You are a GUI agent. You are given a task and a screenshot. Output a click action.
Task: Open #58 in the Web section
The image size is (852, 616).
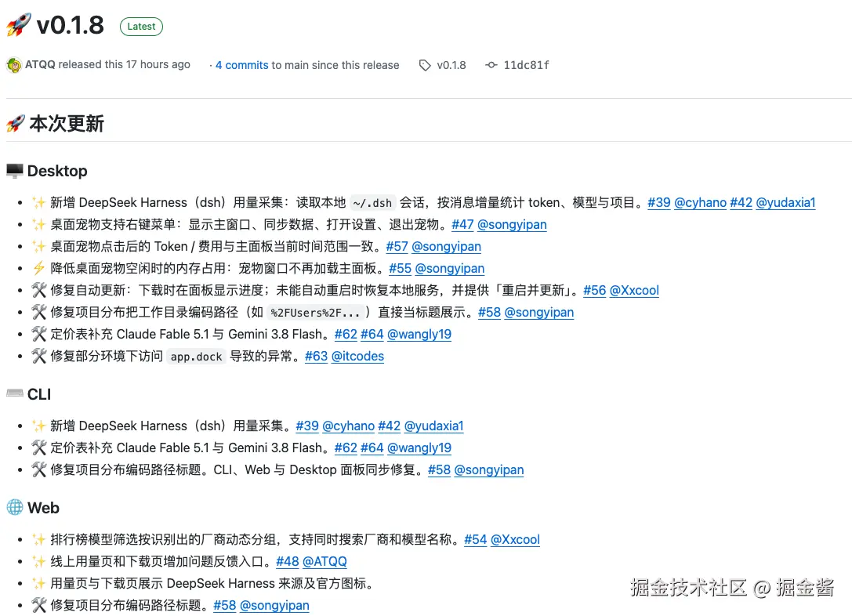[x=225, y=605]
